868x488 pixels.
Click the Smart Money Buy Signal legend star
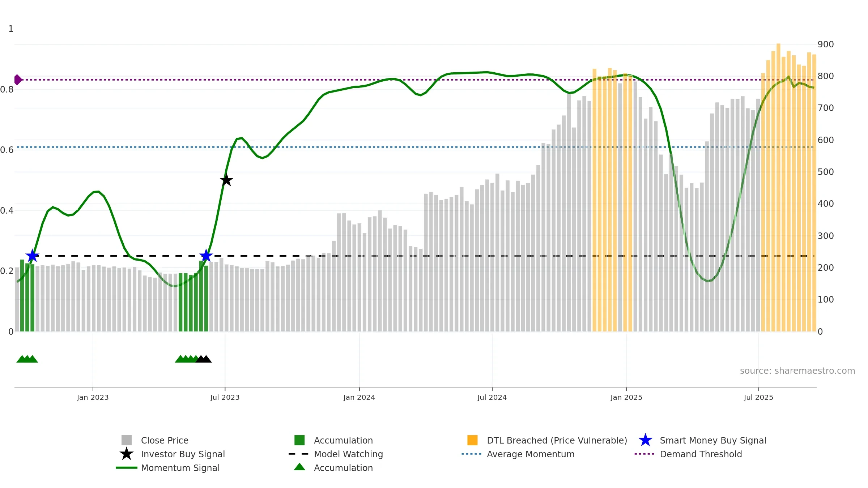pos(645,440)
